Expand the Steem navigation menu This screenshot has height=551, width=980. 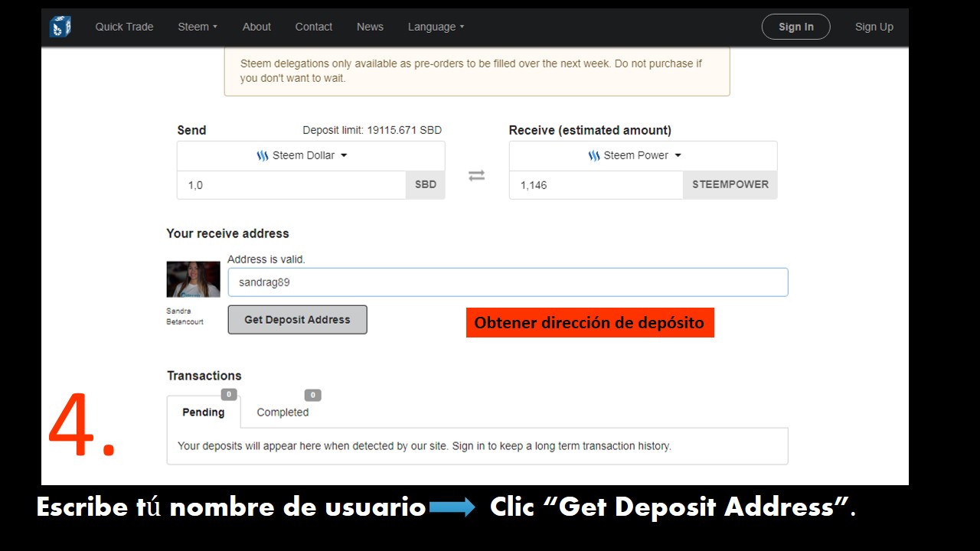tap(198, 27)
